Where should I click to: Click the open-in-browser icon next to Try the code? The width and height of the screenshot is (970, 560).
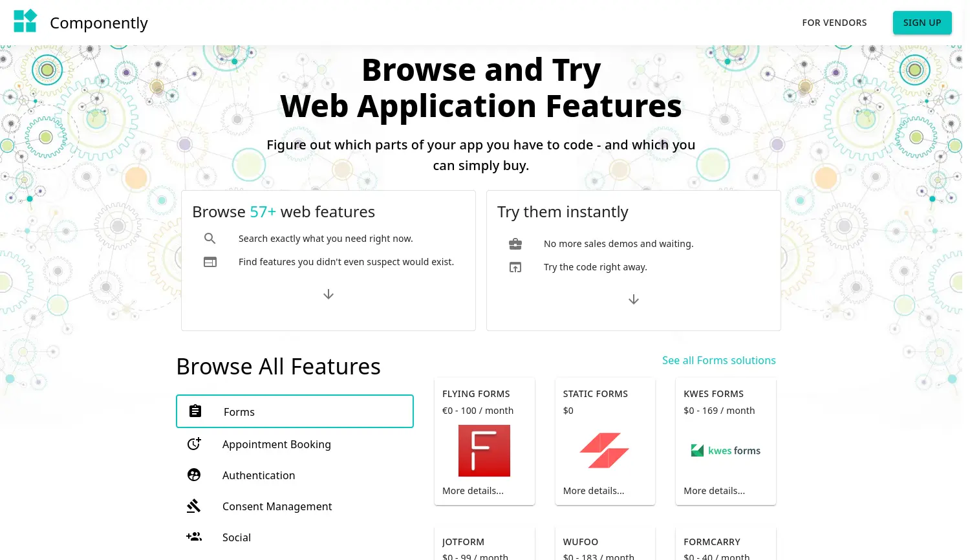click(515, 267)
